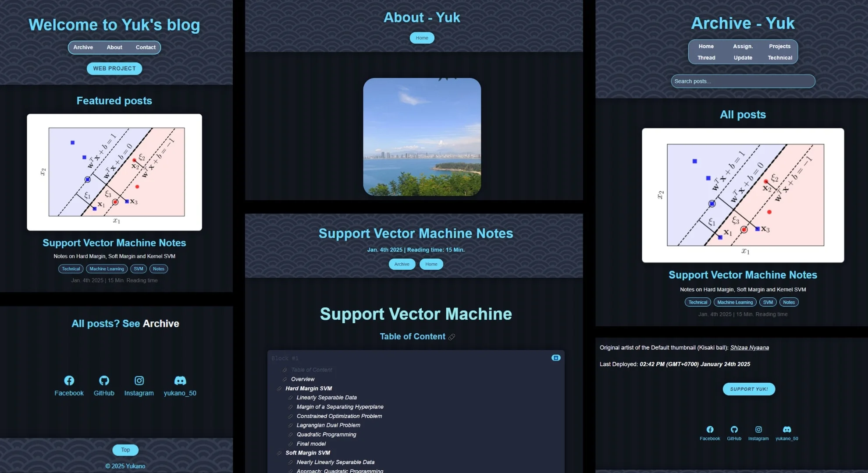The width and height of the screenshot is (868, 473).
Task: Open Yuk's Instagram from the home footer
Action: point(139,380)
